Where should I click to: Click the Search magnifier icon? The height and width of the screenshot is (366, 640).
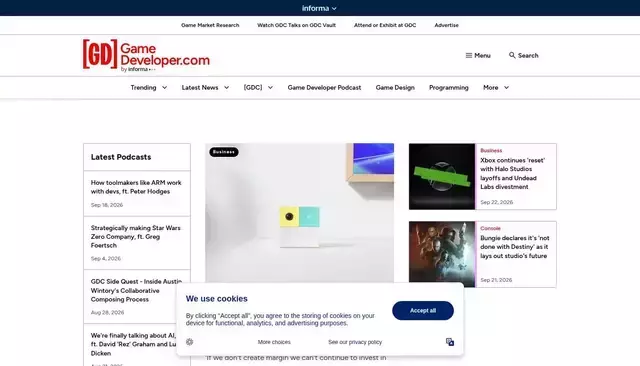pyautogui.click(x=512, y=55)
